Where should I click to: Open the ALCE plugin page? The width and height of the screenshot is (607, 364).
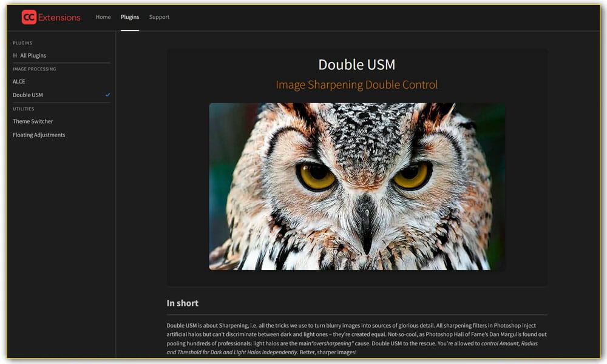[x=19, y=81]
